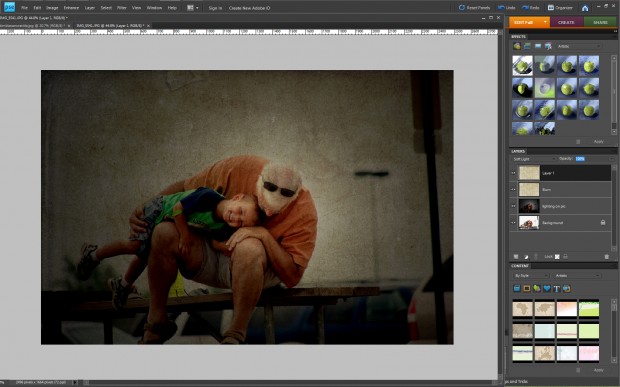Open the Edit menu
The height and width of the screenshot is (387, 620).
[x=37, y=8]
